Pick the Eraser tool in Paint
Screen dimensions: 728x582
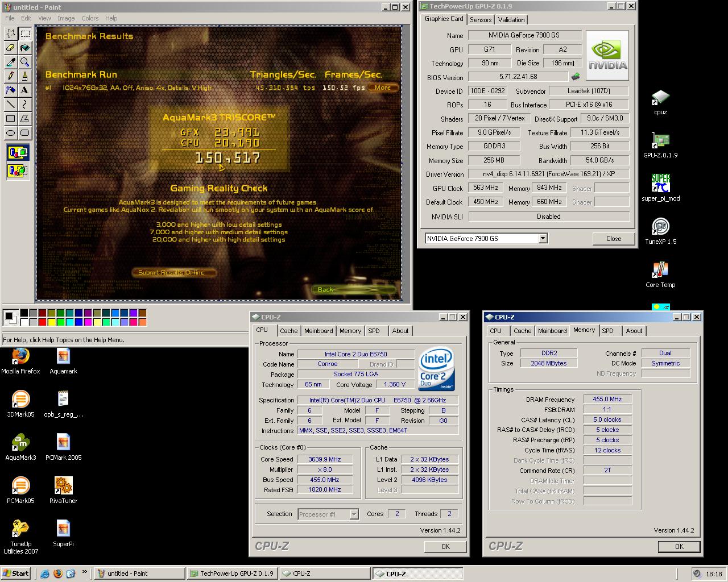[x=10, y=48]
